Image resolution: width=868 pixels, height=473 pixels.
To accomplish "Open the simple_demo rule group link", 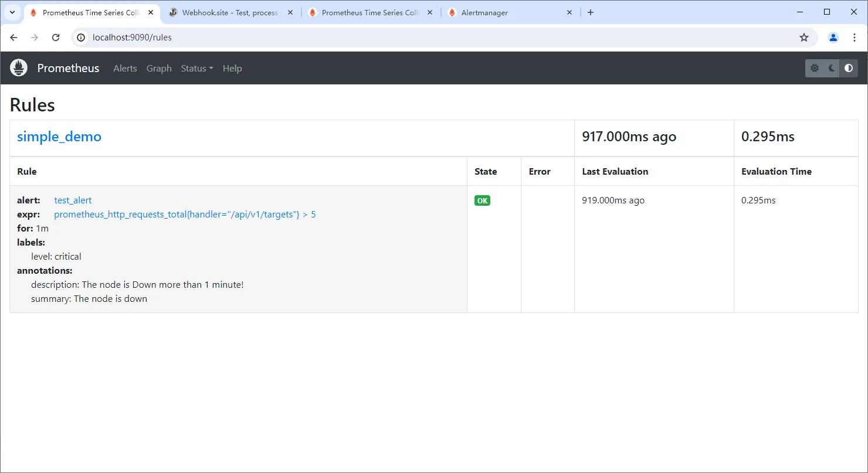I will (x=59, y=137).
